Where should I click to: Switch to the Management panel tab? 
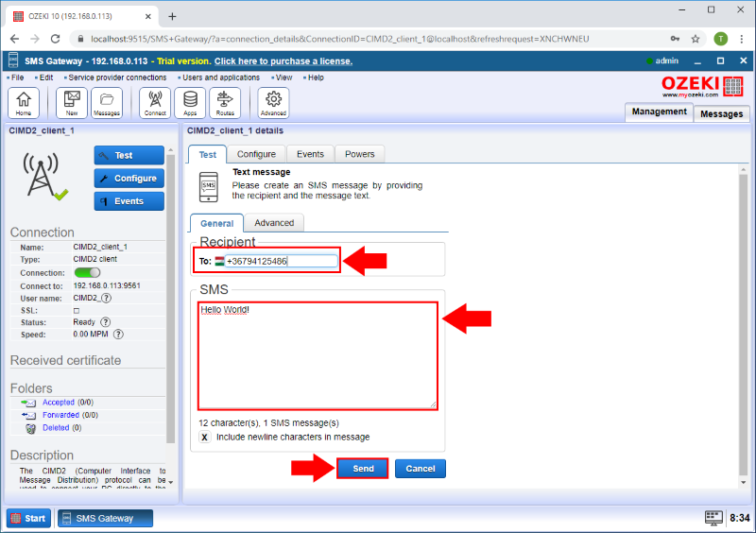coord(659,112)
